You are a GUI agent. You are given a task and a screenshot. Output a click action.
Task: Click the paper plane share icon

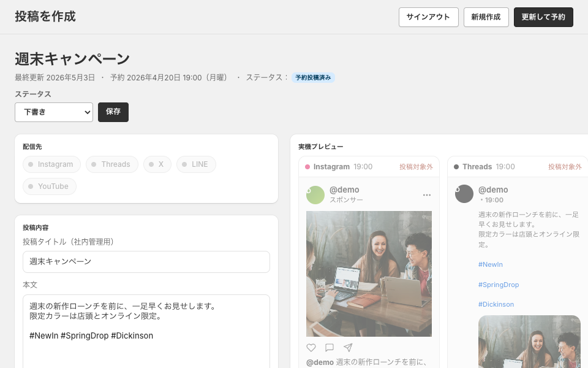pyautogui.click(x=348, y=348)
